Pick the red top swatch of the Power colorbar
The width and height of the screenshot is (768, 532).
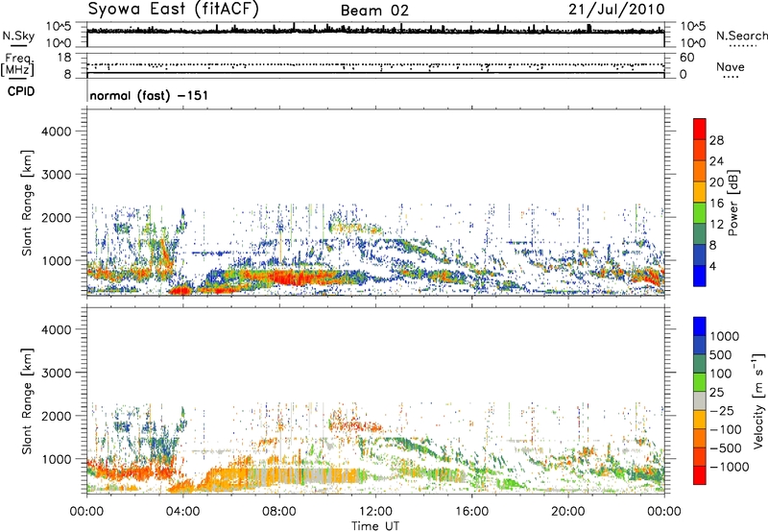point(700,130)
